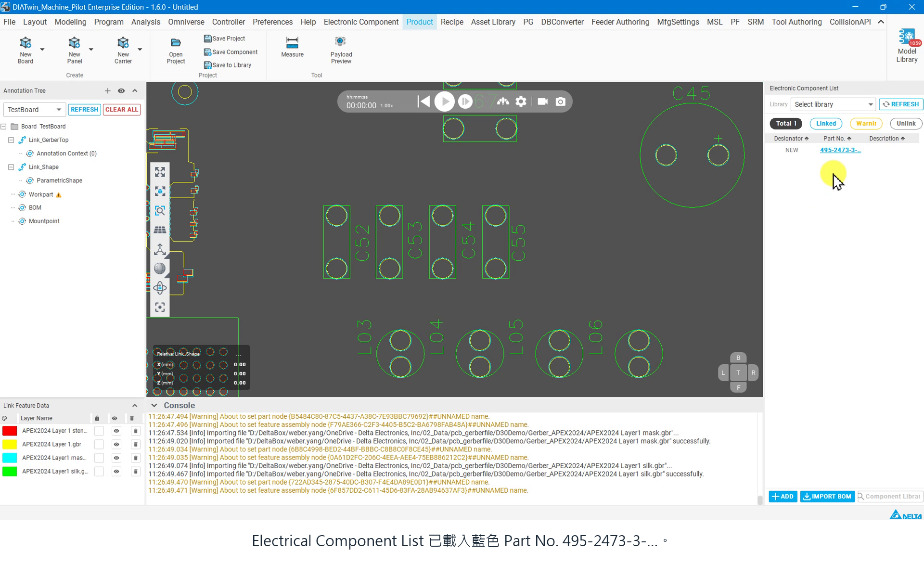This screenshot has width=924, height=564.
Task: Step the simulation forward one frame
Action: pyautogui.click(x=465, y=102)
